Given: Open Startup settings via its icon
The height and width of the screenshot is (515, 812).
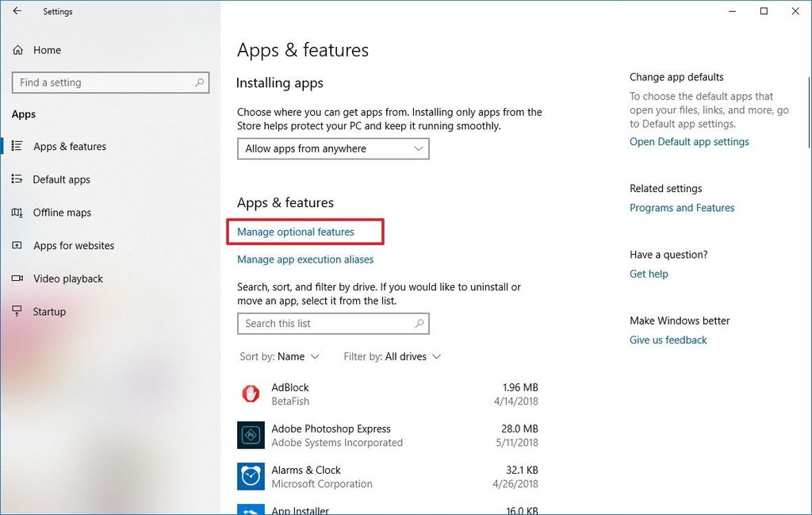Looking at the screenshot, I should 17,311.
